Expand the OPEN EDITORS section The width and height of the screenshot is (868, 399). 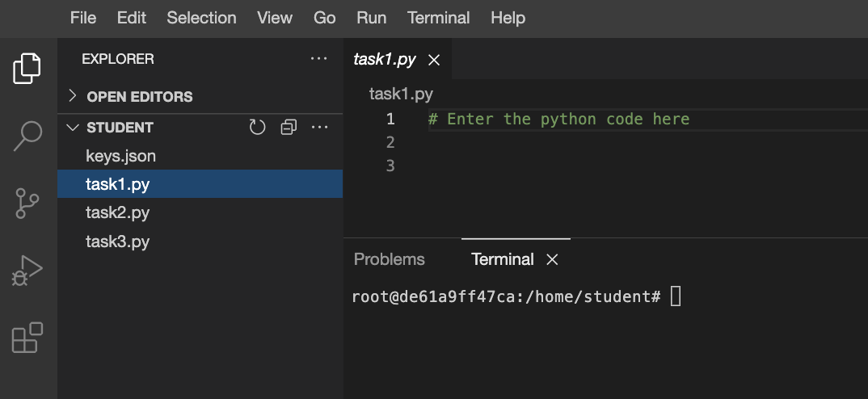[x=73, y=96]
